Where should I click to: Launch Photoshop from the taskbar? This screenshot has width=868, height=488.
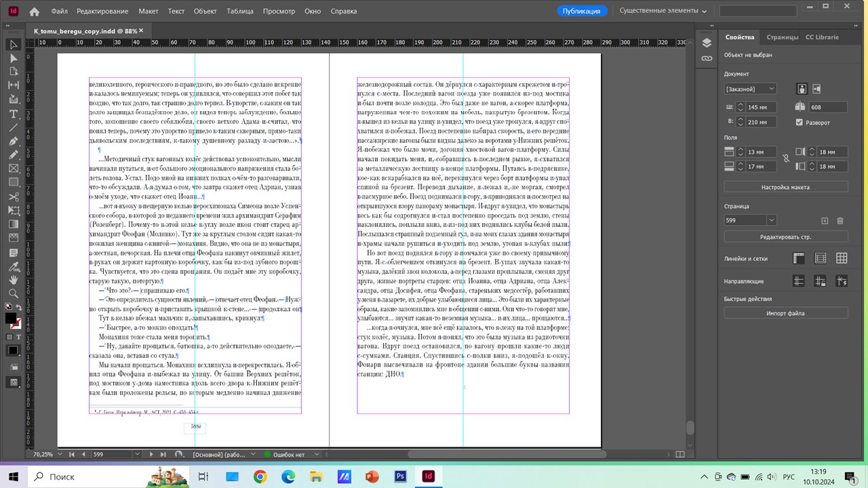coord(400,476)
